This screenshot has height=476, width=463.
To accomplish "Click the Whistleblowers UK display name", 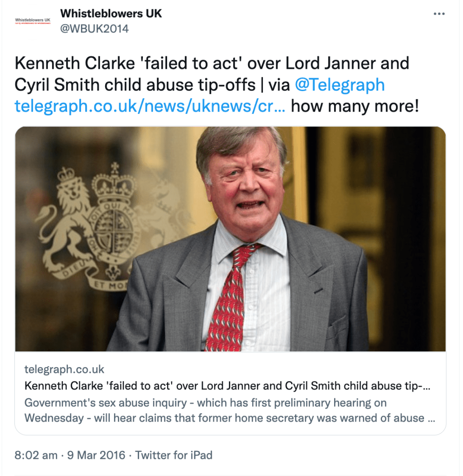I will coord(111,13).
